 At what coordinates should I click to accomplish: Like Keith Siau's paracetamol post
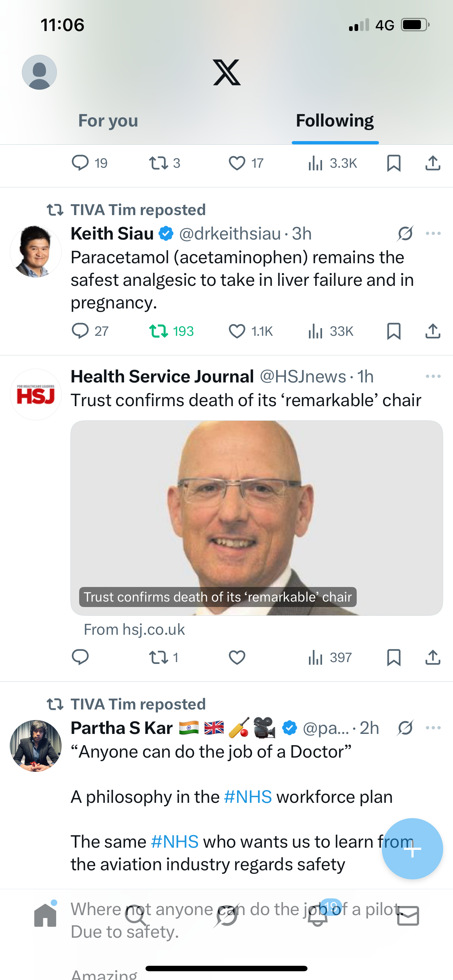point(237,331)
